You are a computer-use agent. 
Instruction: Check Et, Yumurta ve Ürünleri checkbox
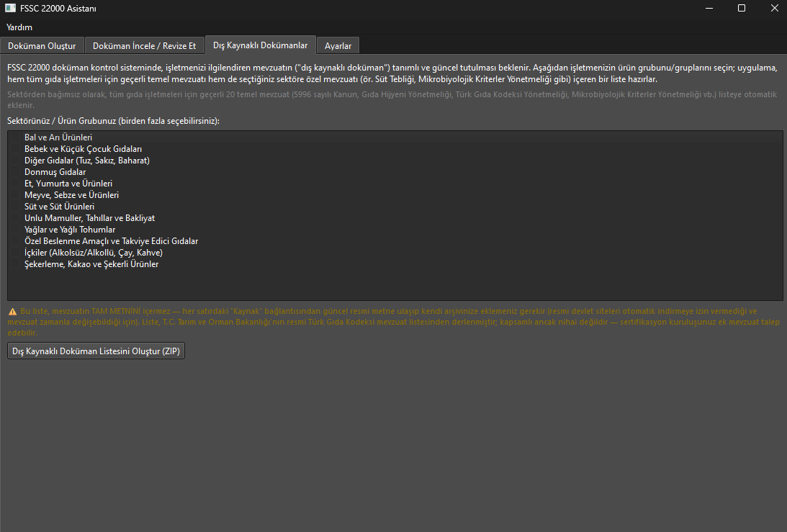(x=16, y=183)
